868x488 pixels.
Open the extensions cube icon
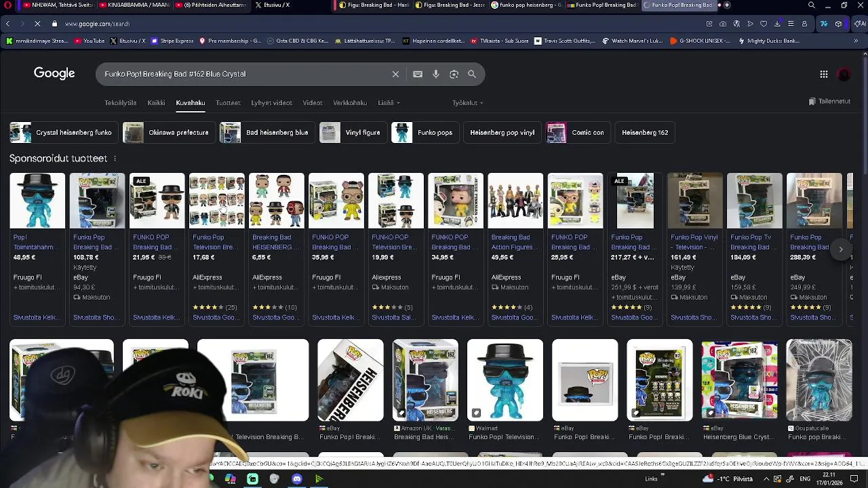[838, 24]
